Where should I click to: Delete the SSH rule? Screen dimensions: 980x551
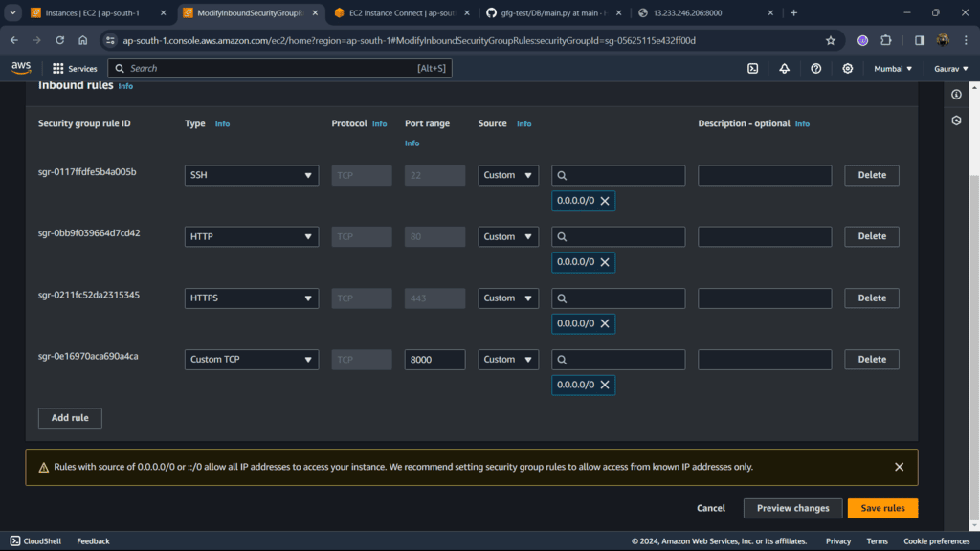[x=871, y=175]
